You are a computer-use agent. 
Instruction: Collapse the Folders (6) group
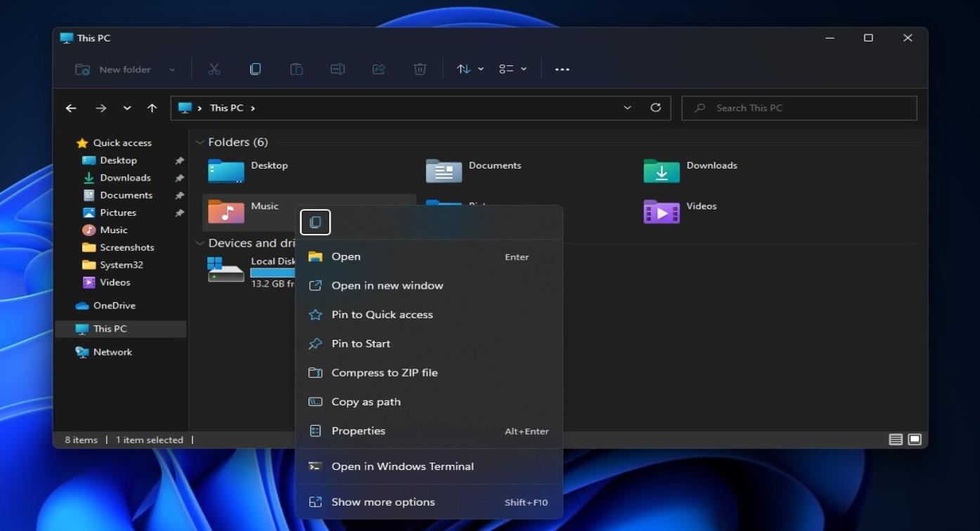coord(200,143)
